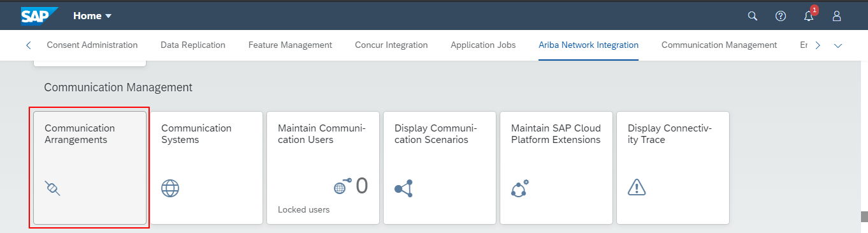The width and height of the screenshot is (868, 233).
Task: Click the locked users count 0
Action: tap(361, 186)
